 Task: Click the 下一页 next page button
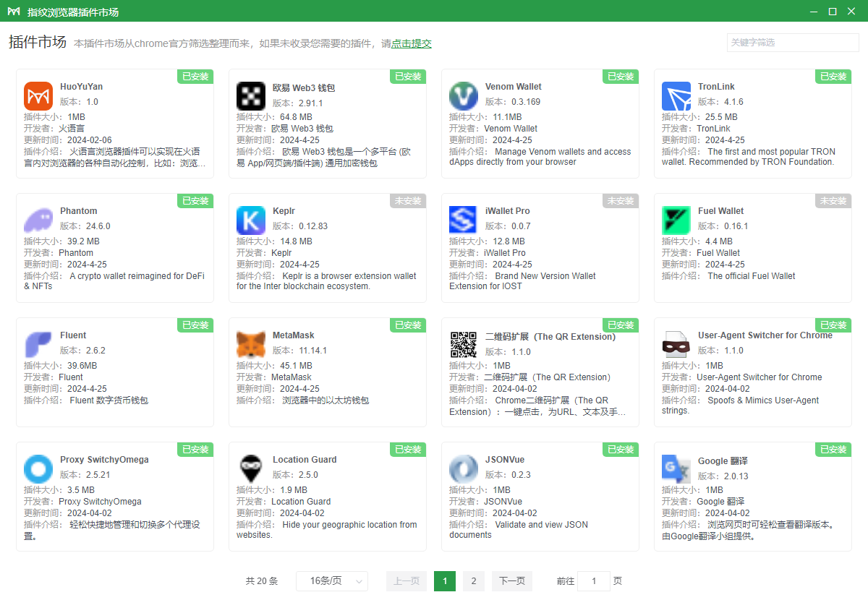(x=512, y=581)
